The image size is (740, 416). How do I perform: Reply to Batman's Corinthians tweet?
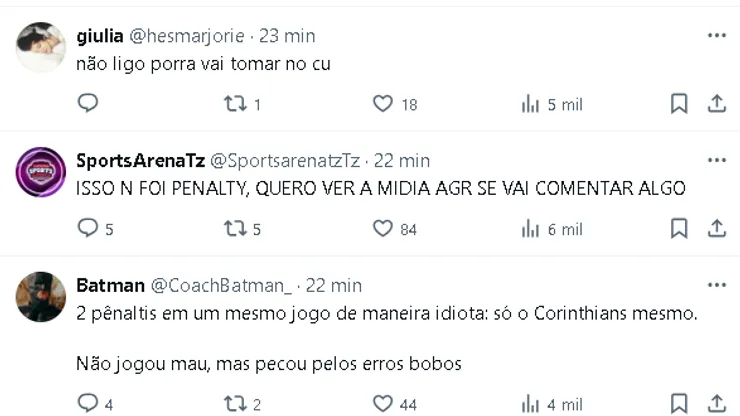[x=88, y=404]
